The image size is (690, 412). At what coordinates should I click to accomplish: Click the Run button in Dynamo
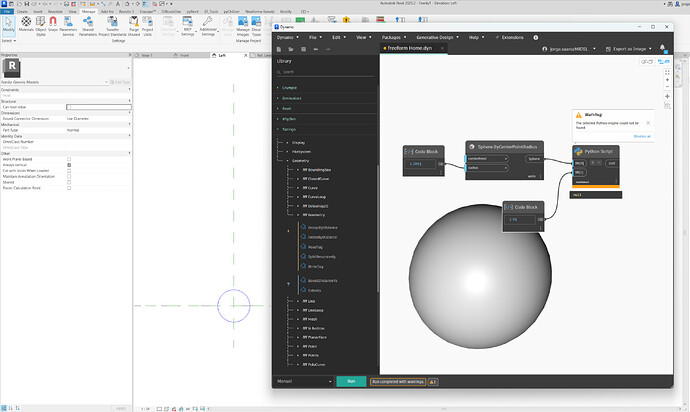[x=351, y=381]
